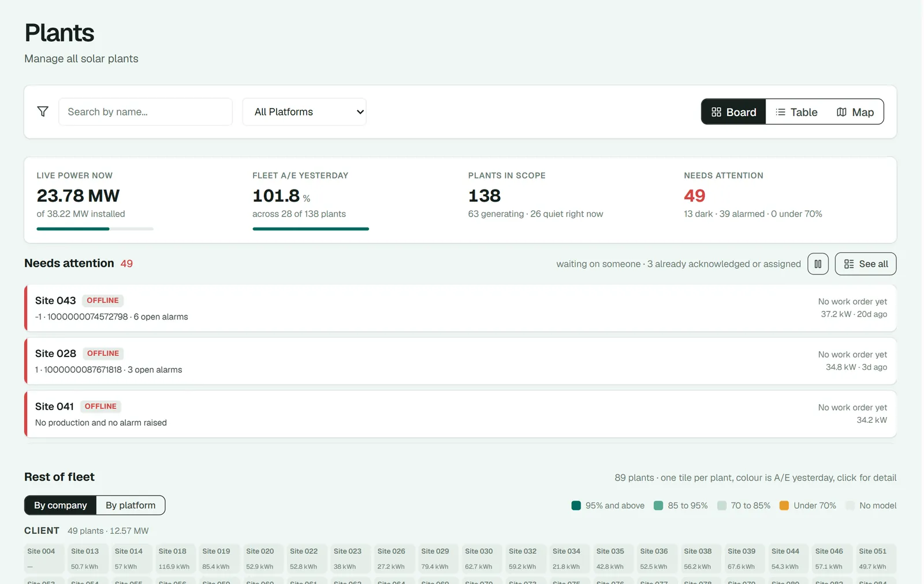Click the 85 to 95% legend swatch
This screenshot has height=584, width=924.
point(658,505)
